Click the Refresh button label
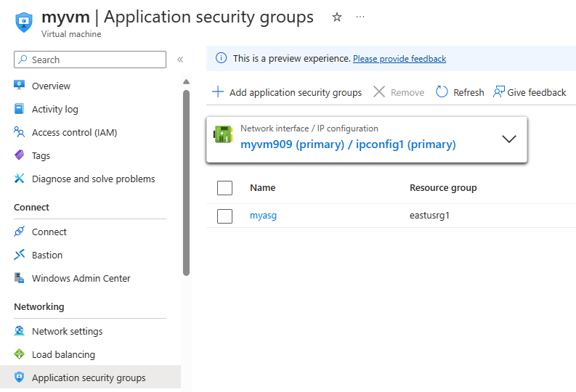The height and width of the screenshot is (392, 576). (x=468, y=92)
